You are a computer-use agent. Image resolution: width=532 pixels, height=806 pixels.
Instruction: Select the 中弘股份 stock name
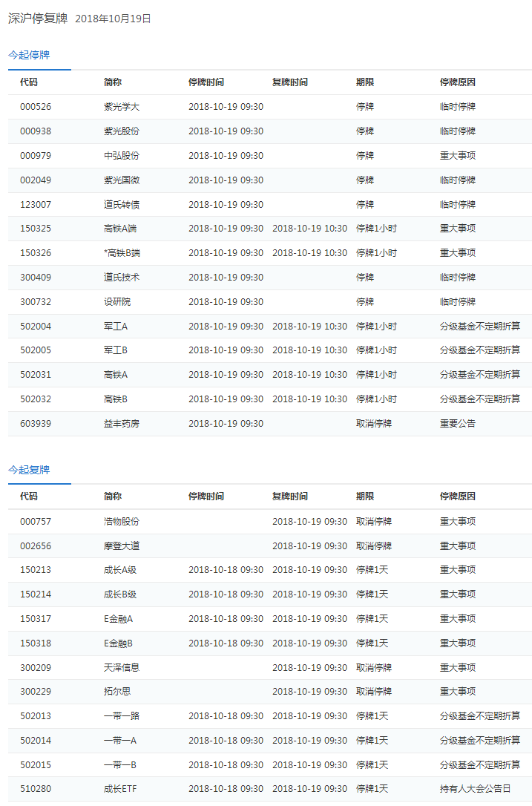click(122, 156)
